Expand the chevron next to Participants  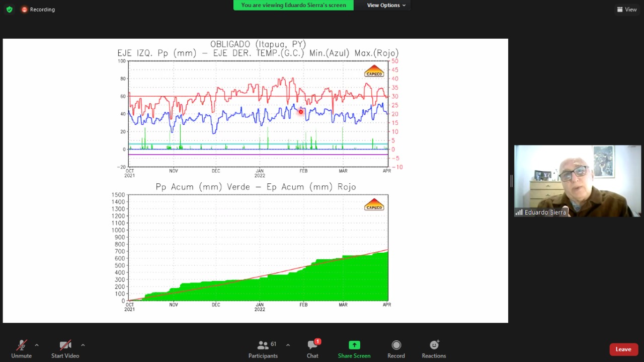(288, 345)
